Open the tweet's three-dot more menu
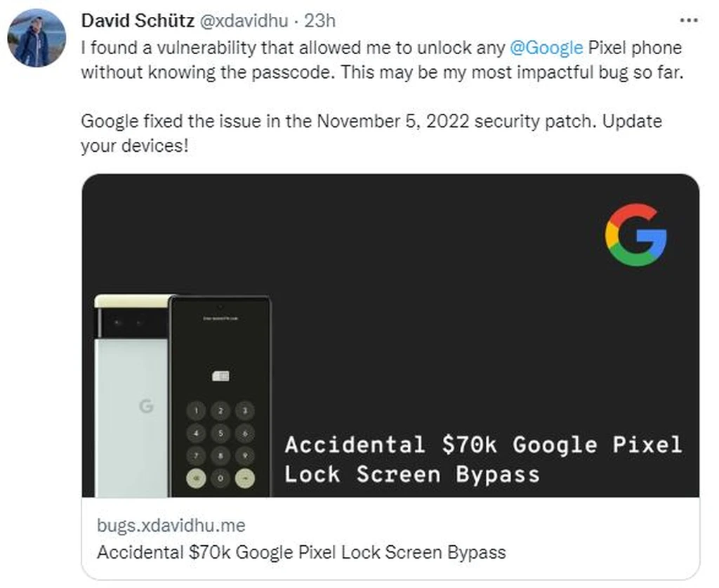Image resolution: width=719 pixels, height=588 pixels. (x=689, y=20)
